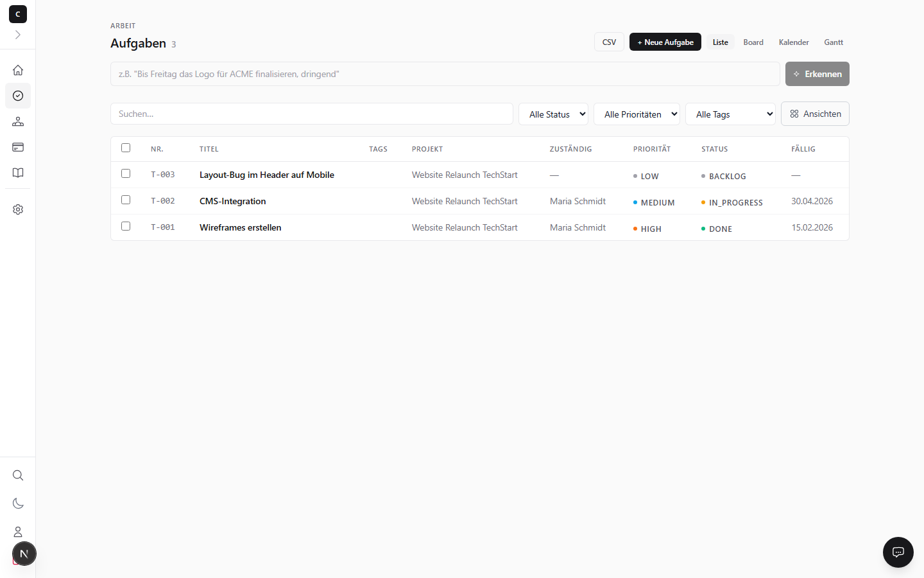The width and height of the screenshot is (924, 578).
Task: Open the Ansichten views button
Action: click(816, 114)
